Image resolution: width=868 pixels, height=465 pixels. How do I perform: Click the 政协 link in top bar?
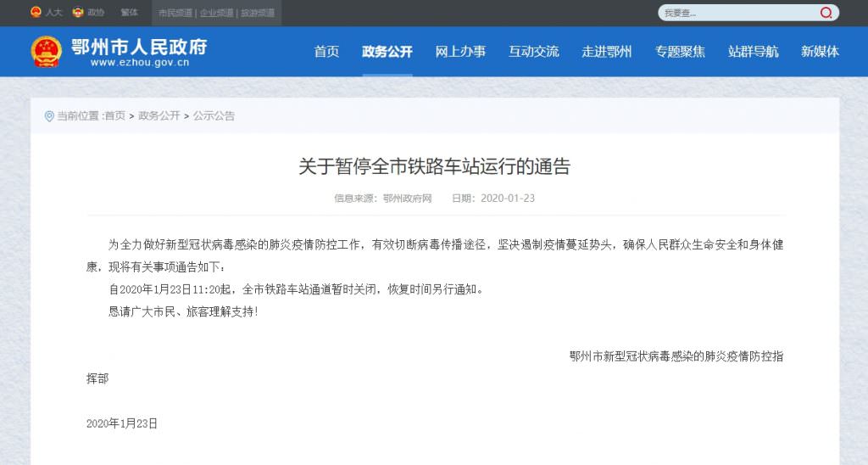96,12
